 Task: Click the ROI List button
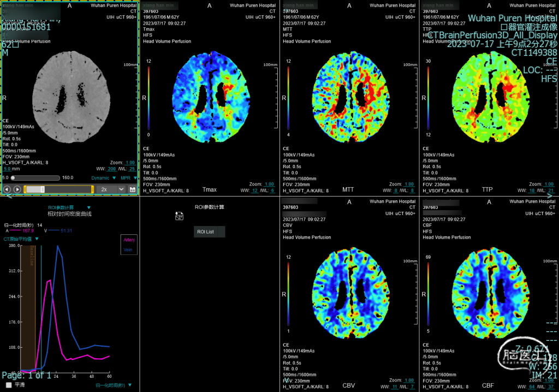[209, 232]
